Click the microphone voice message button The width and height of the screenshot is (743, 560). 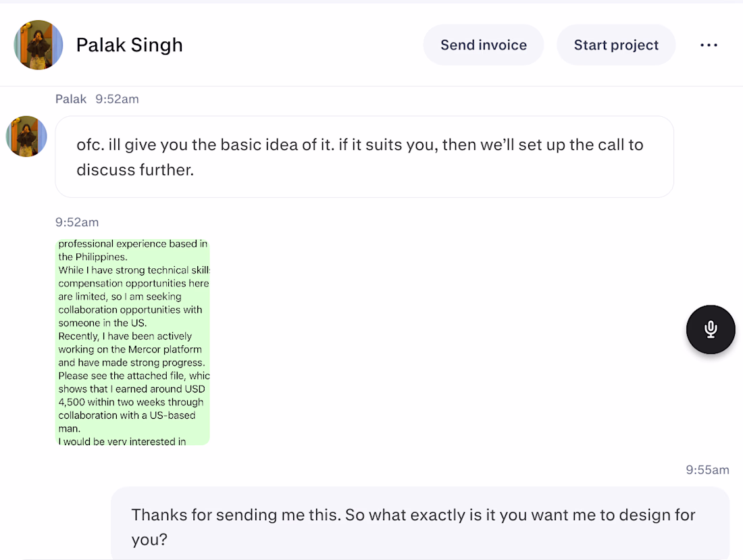click(x=711, y=330)
